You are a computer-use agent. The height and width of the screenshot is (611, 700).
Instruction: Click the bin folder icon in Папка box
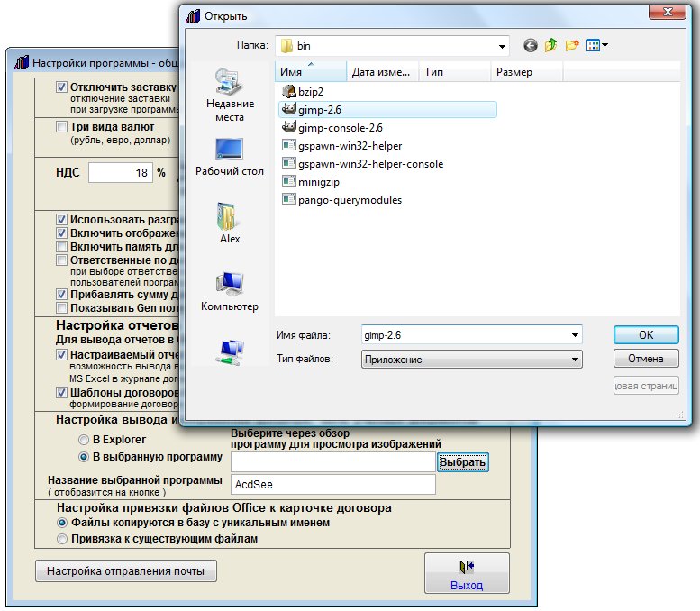tap(286, 46)
